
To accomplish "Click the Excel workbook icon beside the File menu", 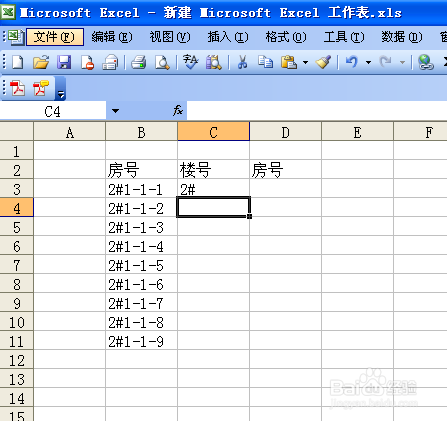I will pyautogui.click(x=16, y=37).
